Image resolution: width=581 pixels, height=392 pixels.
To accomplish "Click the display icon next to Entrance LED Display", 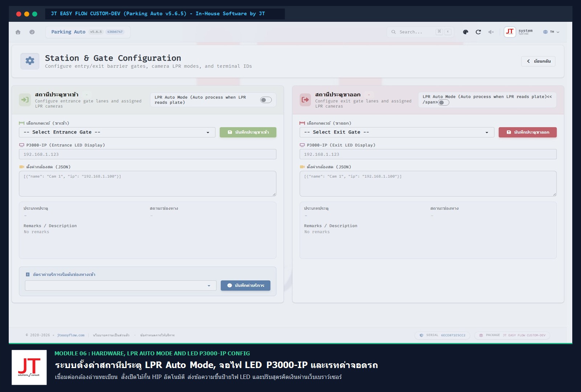I will point(21,145).
